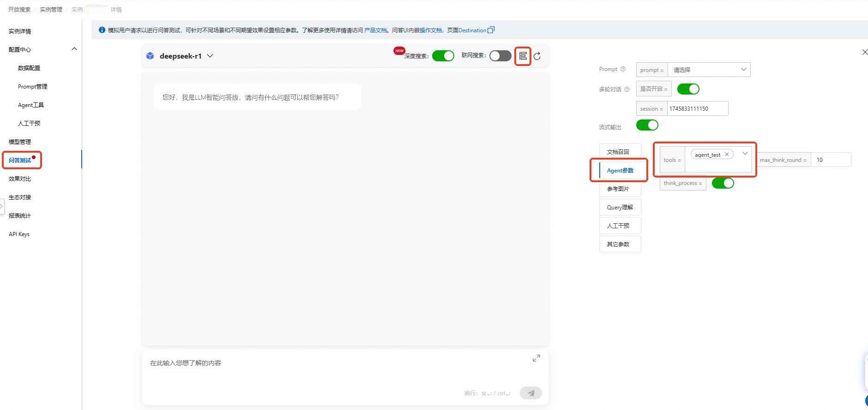Open 实例详情 in sidebar
Screen dimensions: 868x410
pos(20,31)
